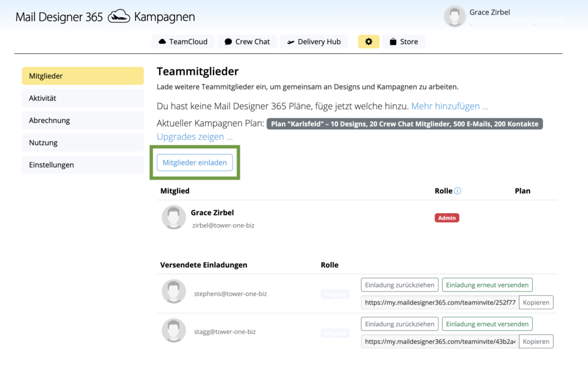Resend the invitation to stephens@tower-one-biz
588x373 pixels.
click(487, 285)
